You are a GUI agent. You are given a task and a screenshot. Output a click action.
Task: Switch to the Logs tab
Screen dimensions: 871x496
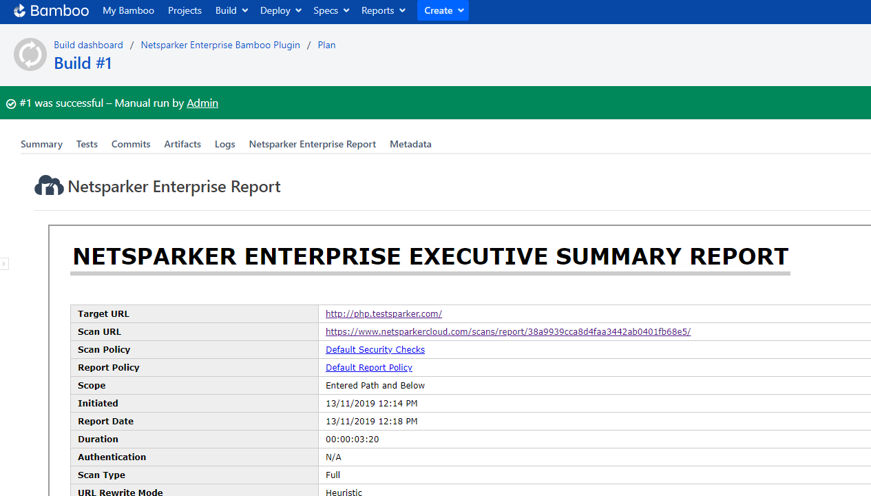coord(225,144)
